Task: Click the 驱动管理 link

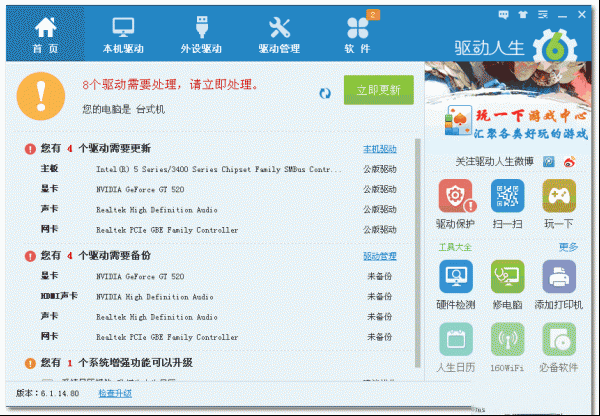Action: click(380, 256)
